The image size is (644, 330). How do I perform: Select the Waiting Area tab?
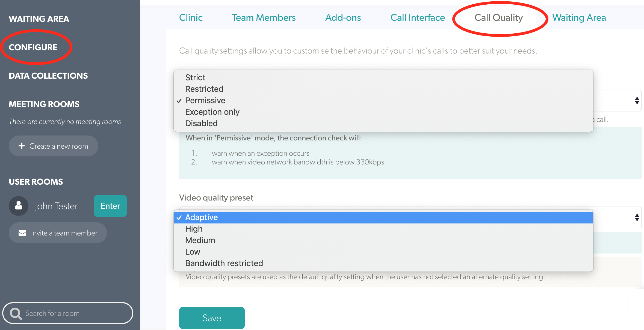click(x=579, y=17)
